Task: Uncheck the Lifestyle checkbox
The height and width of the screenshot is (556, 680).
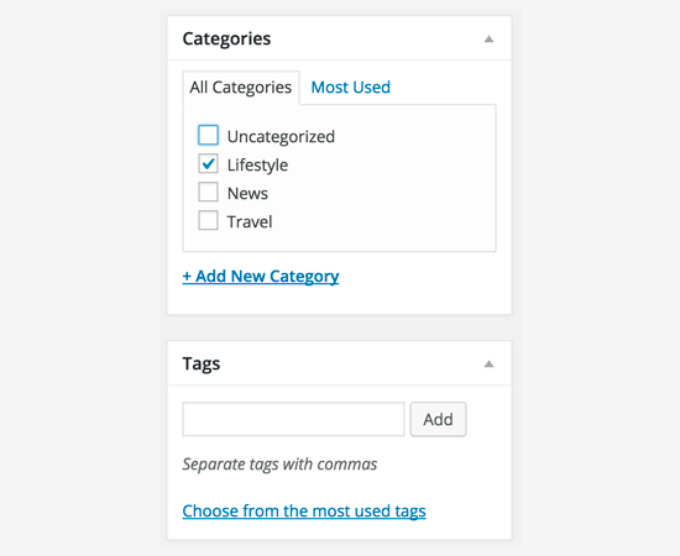Action: point(208,165)
